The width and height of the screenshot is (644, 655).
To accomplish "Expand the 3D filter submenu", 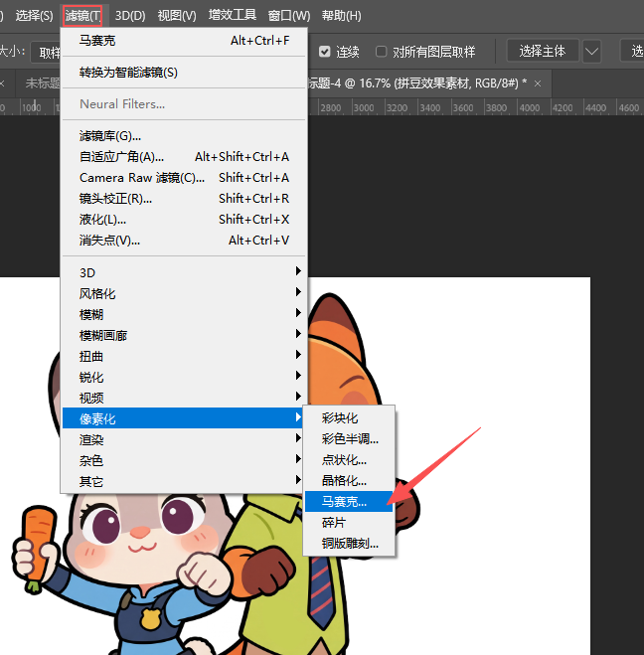I will [x=184, y=272].
